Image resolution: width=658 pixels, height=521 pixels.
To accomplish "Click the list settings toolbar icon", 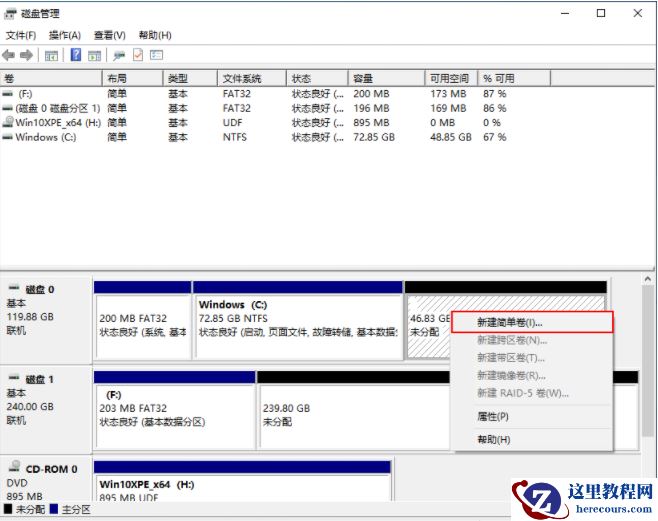I will point(156,55).
